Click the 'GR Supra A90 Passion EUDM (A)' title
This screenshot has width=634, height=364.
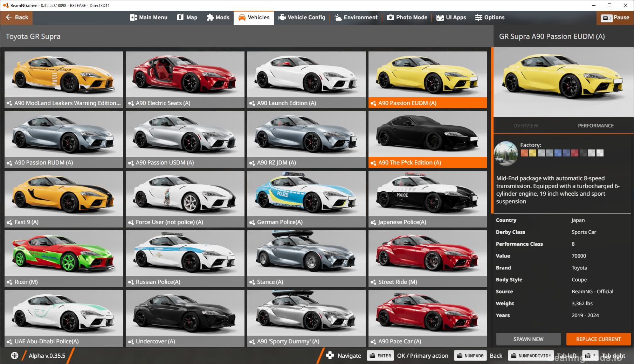[x=552, y=36]
